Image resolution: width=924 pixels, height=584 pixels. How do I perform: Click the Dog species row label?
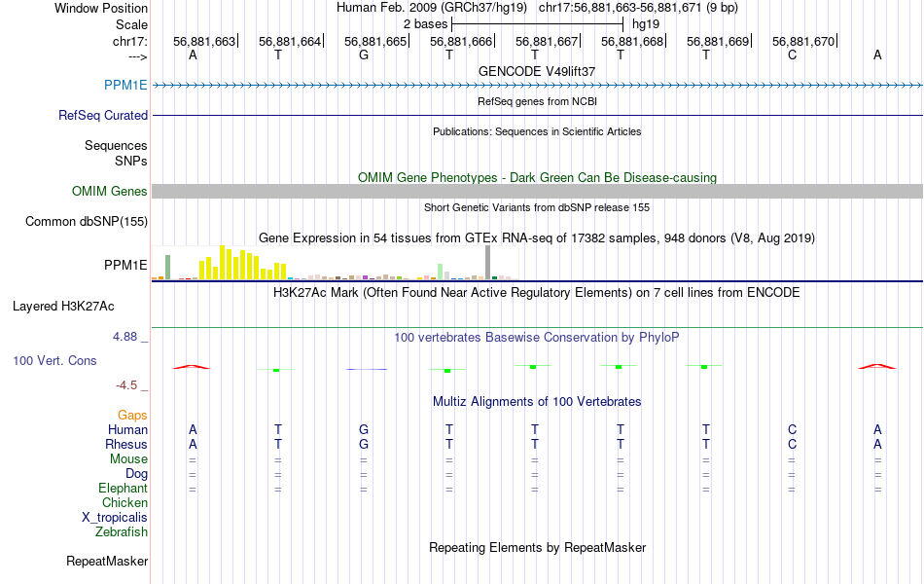(137, 474)
